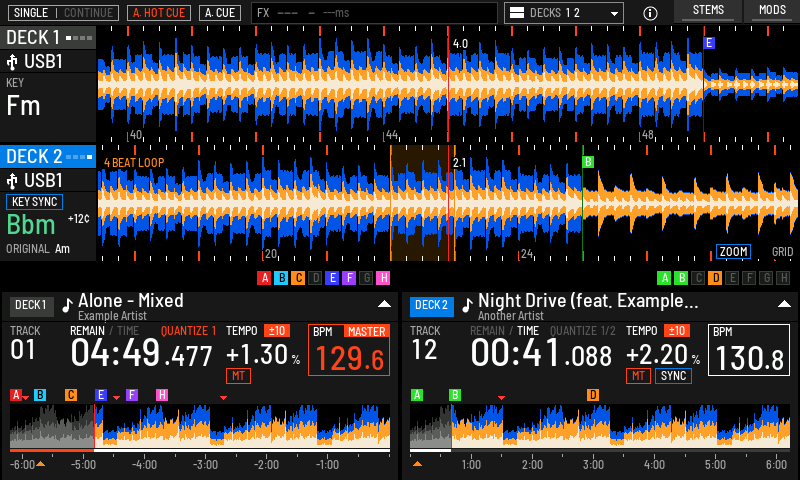Click the Deck 2 USB1 source icon
The width and height of the screenshot is (800, 480).
click(12, 181)
